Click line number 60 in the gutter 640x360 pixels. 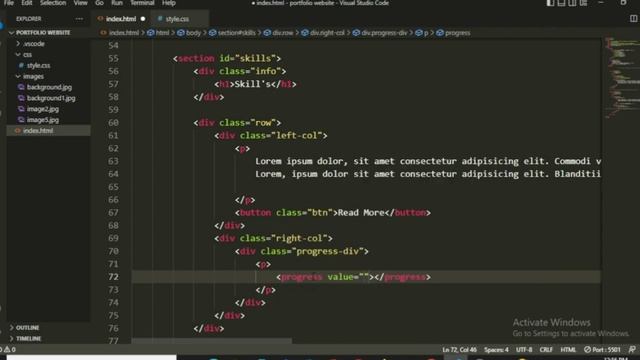(113, 122)
